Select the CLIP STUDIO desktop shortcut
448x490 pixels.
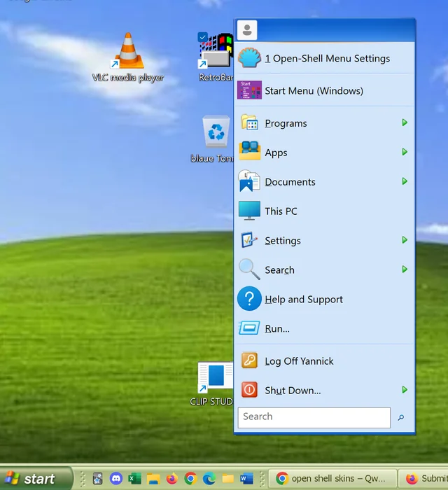[x=212, y=384]
